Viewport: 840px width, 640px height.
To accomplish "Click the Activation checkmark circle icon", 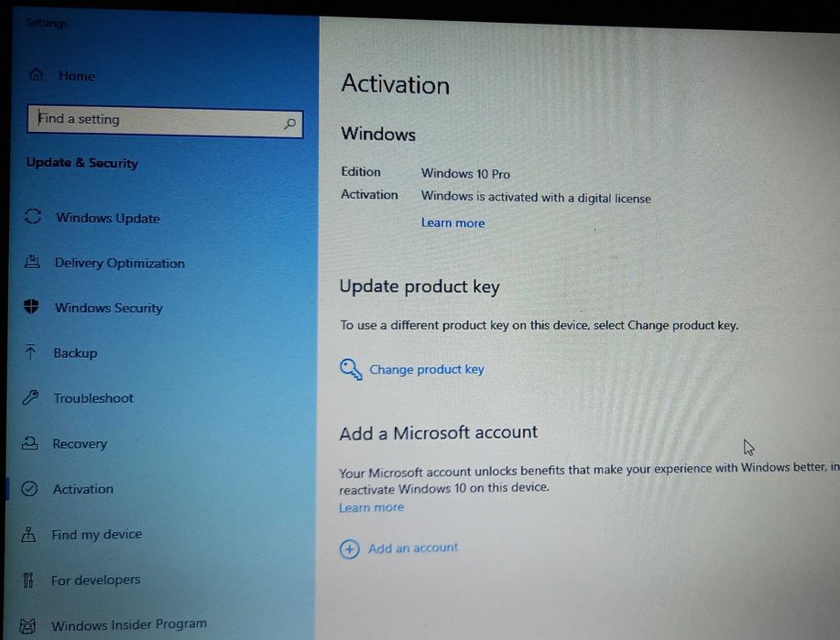I will coord(29,488).
